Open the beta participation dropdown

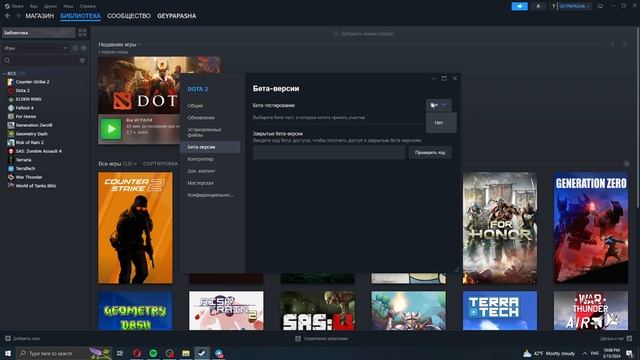tap(439, 105)
